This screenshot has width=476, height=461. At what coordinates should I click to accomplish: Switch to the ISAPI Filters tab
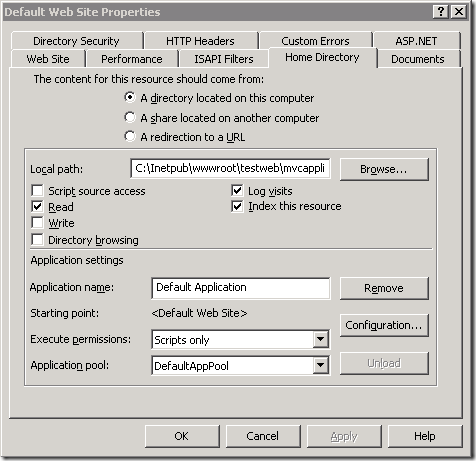224,59
